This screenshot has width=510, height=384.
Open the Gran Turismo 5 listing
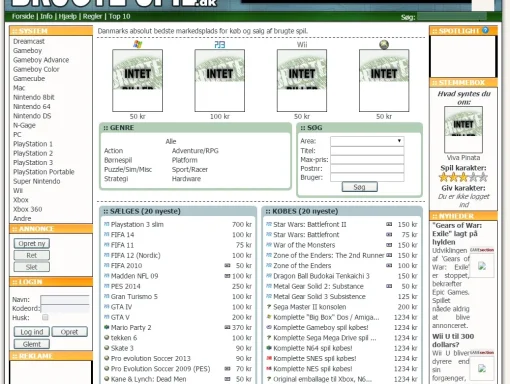[134, 297]
